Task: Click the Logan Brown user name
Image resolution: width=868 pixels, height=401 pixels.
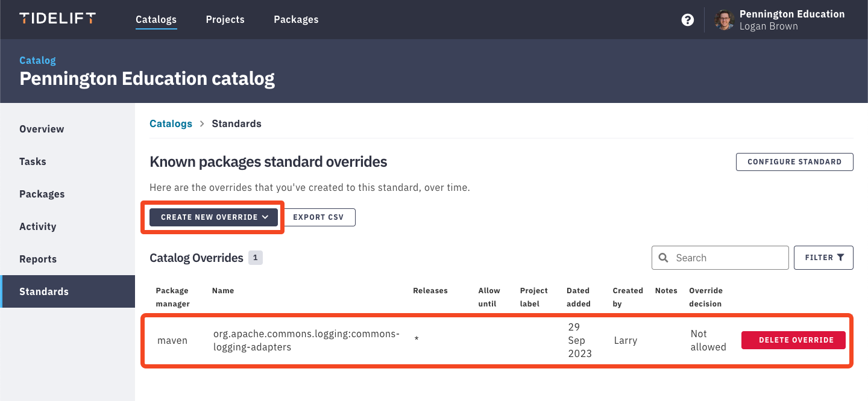Action: click(769, 26)
